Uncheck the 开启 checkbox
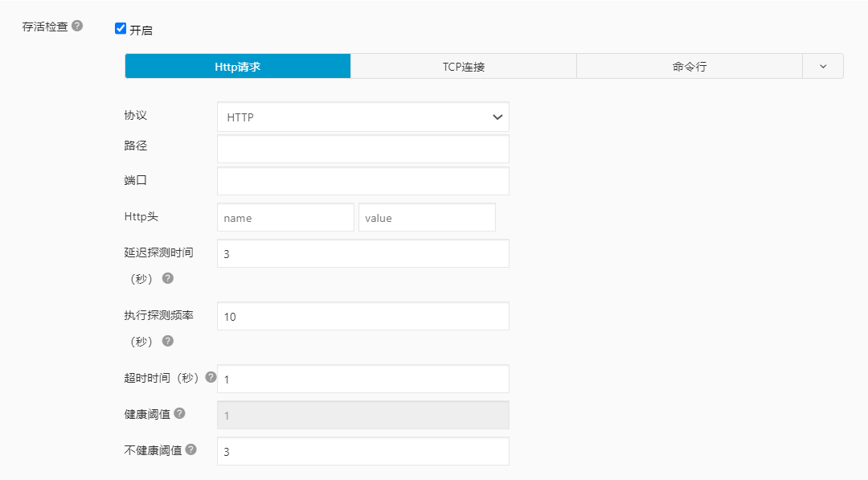 121,29
